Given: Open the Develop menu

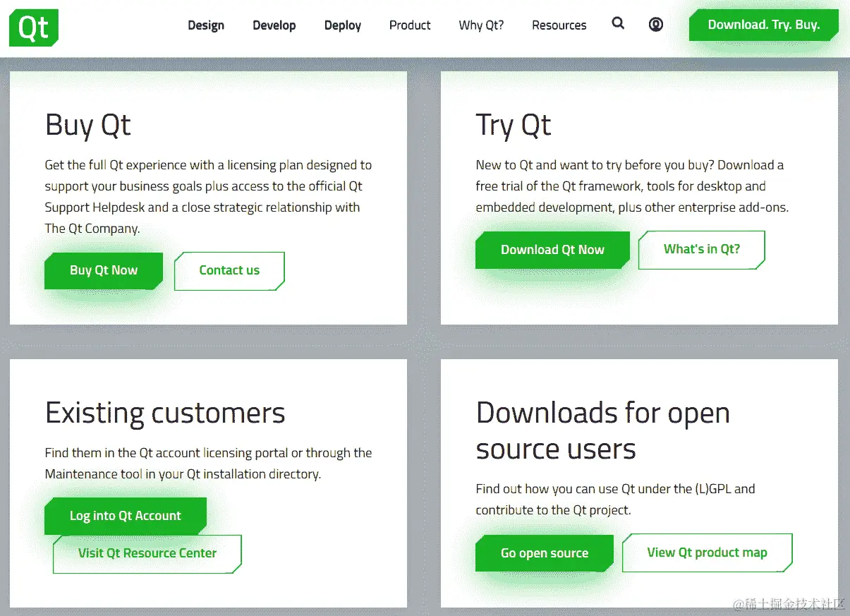Looking at the screenshot, I should pos(274,25).
